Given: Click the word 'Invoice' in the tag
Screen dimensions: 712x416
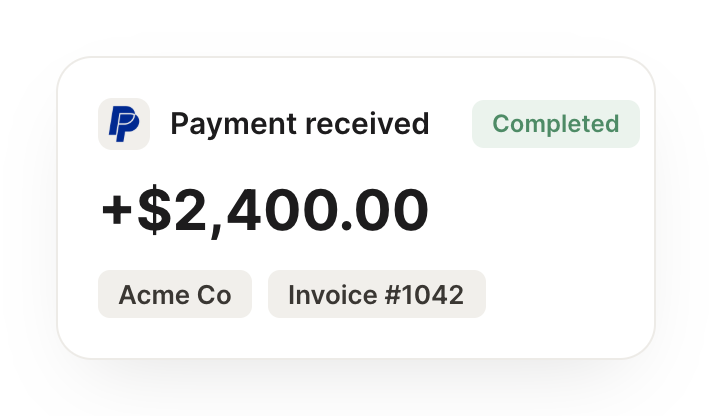Looking at the screenshot, I should point(332,295).
